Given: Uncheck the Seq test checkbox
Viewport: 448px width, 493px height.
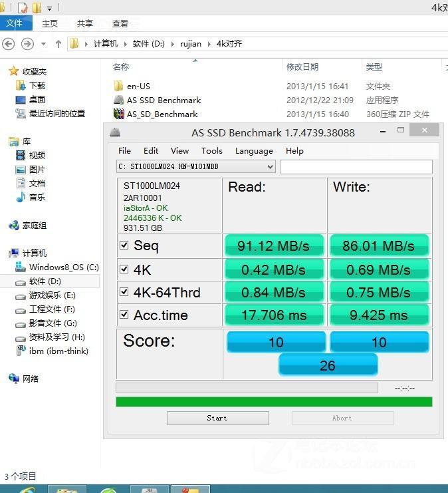Looking at the screenshot, I should pyautogui.click(x=124, y=246).
